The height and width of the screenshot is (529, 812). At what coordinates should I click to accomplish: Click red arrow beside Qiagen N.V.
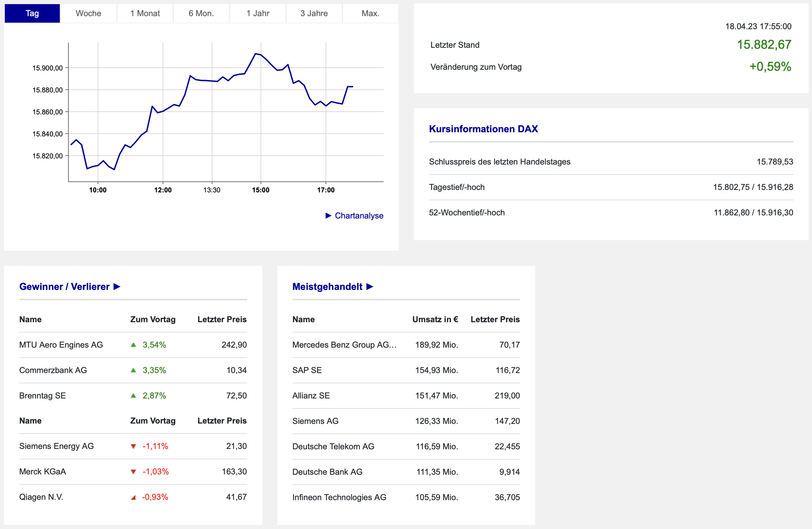point(133,497)
